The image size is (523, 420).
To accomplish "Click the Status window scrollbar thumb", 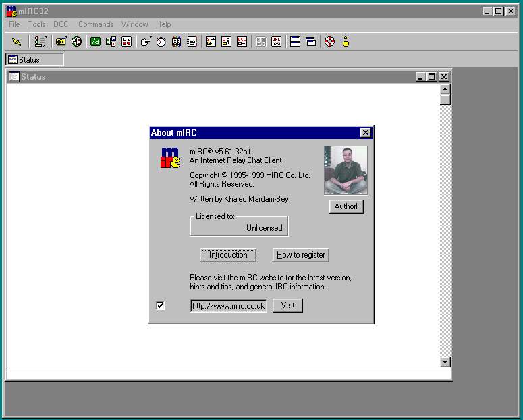I will [445, 100].
